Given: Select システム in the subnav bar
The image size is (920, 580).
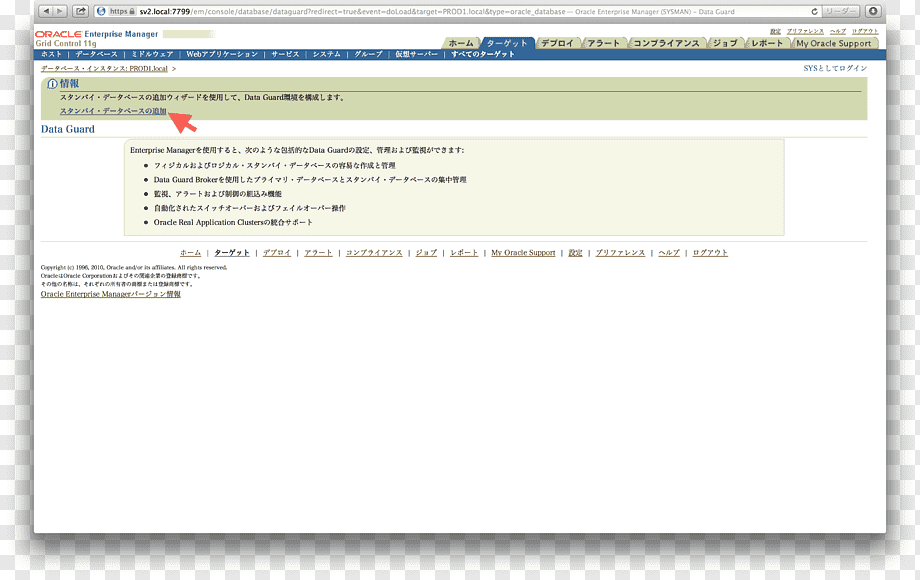Looking at the screenshot, I should tap(326, 54).
